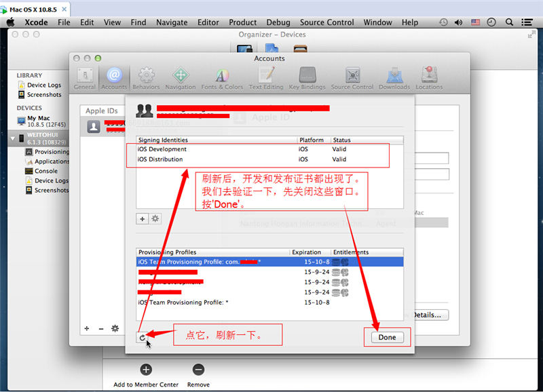543x392 pixels.
Task: Open the Source Control menu
Action: pos(326,22)
